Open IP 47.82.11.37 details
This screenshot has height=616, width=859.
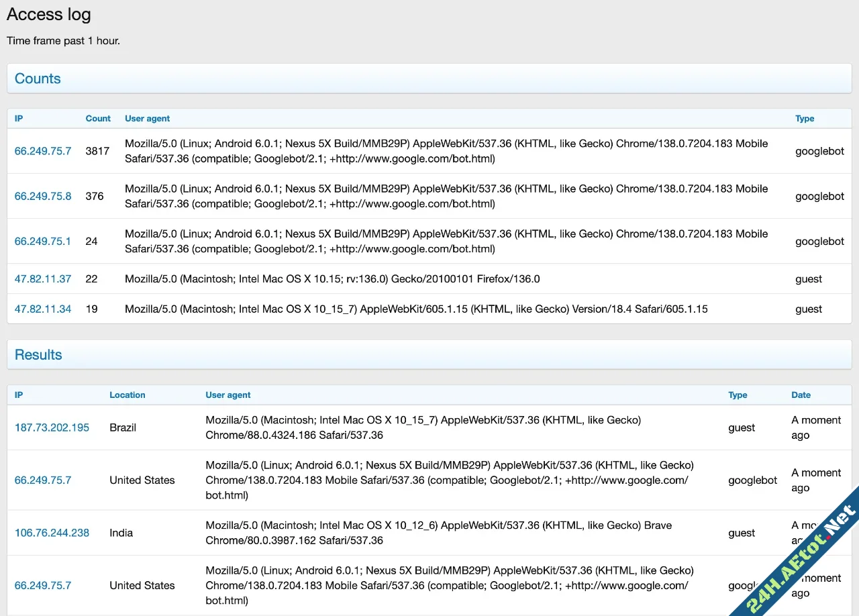(x=42, y=278)
